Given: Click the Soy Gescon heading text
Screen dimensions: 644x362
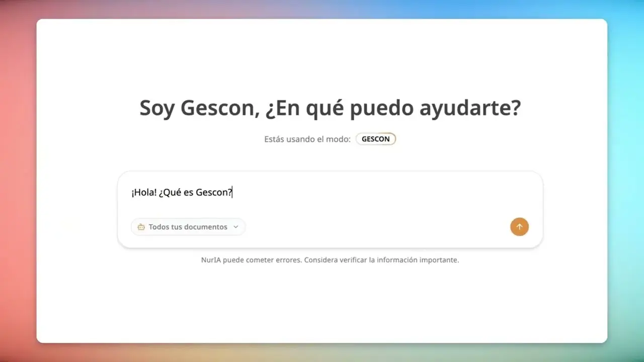Looking at the screenshot, I should [199, 109].
